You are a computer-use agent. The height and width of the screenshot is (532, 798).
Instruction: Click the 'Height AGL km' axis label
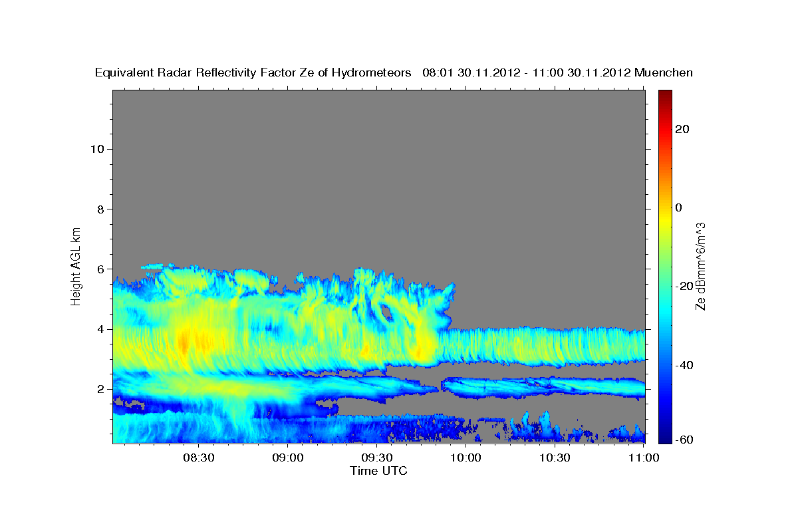(76, 266)
